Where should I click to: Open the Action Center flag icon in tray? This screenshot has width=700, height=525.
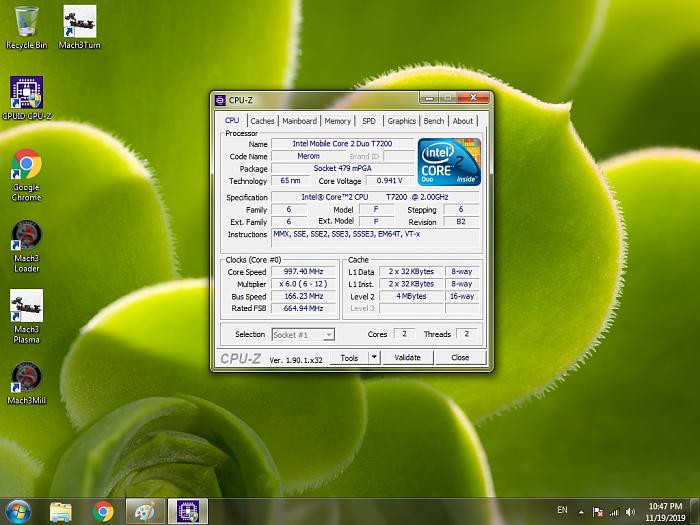tap(598, 512)
